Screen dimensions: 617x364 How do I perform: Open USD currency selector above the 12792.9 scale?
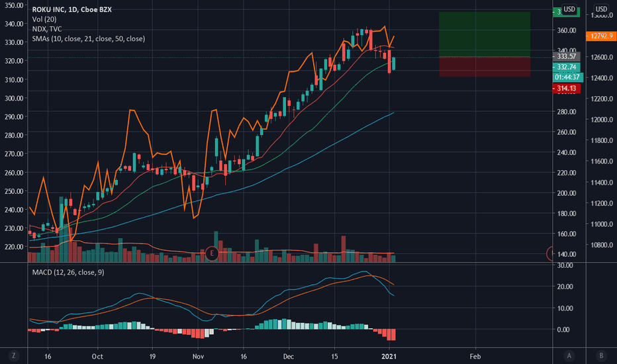tap(601, 9)
